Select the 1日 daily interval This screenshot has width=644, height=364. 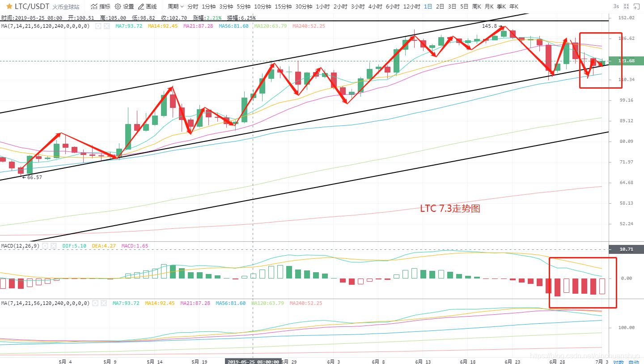coord(428,7)
